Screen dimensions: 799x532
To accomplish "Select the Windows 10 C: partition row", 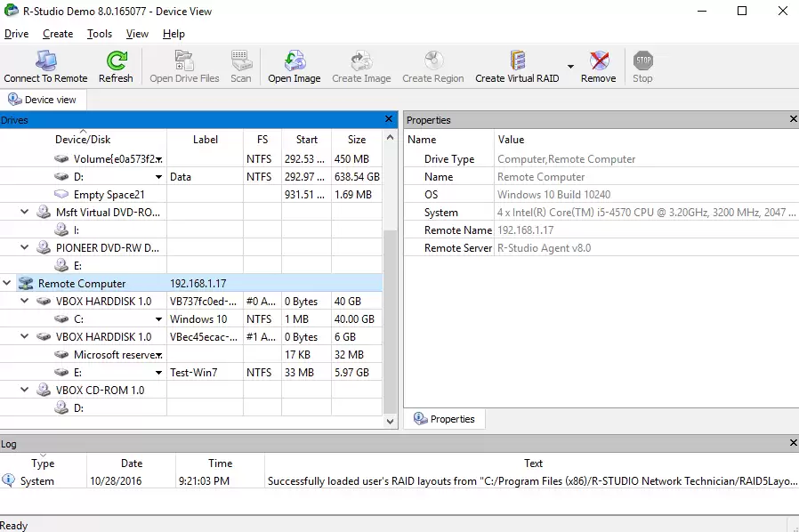I will point(196,319).
